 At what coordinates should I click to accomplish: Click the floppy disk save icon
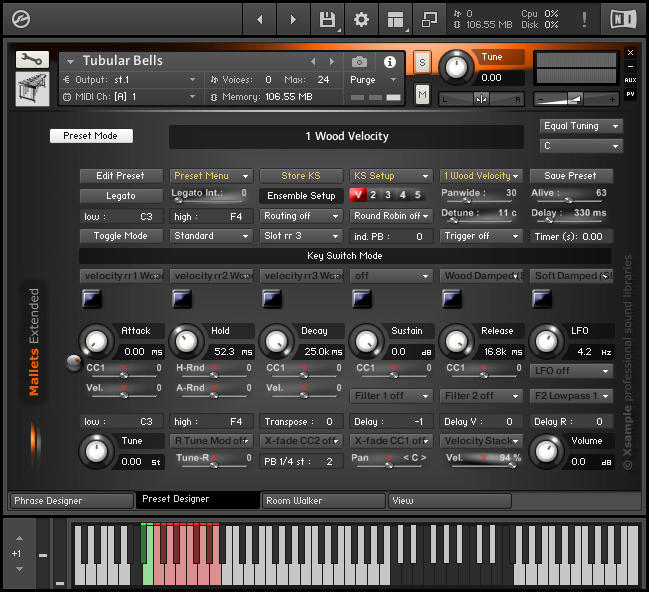tap(327, 19)
